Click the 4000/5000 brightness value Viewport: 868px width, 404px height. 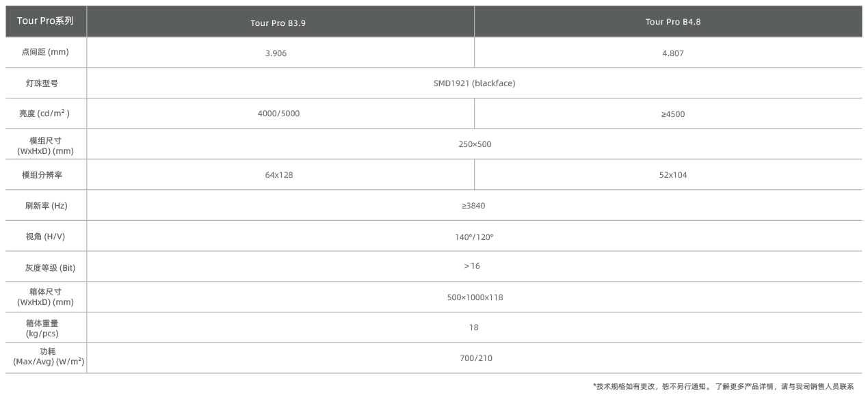point(278,113)
